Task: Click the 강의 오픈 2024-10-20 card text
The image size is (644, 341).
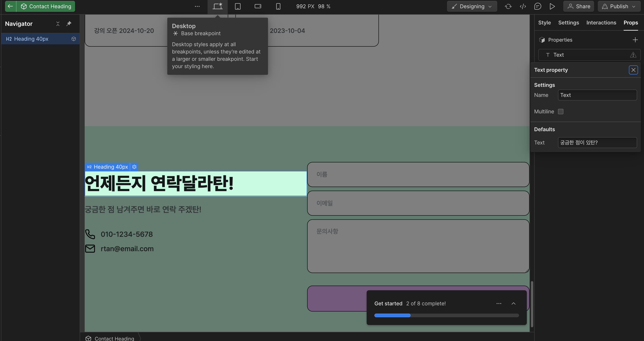Action: 124,31
